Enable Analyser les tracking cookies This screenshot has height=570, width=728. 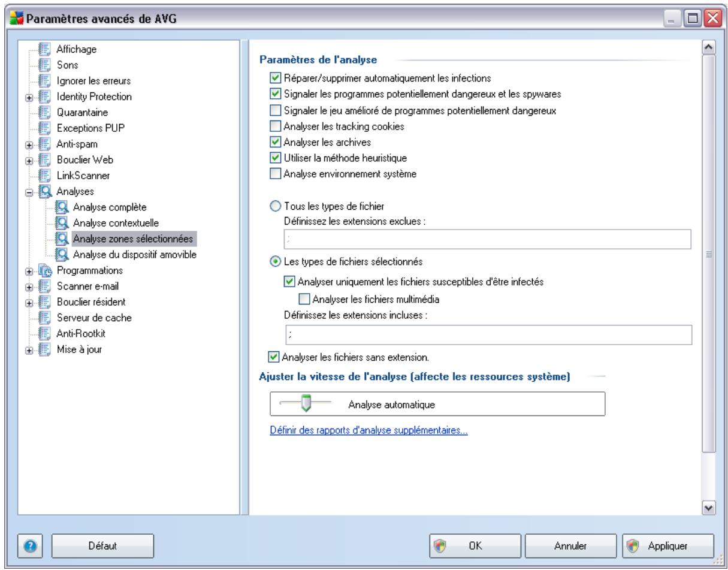(x=275, y=126)
